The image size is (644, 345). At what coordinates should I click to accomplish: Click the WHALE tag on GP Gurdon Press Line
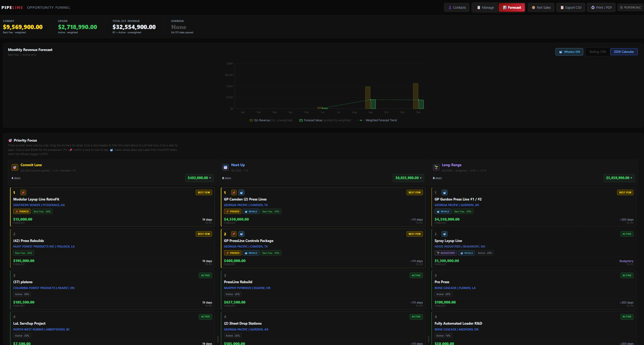click(443, 211)
